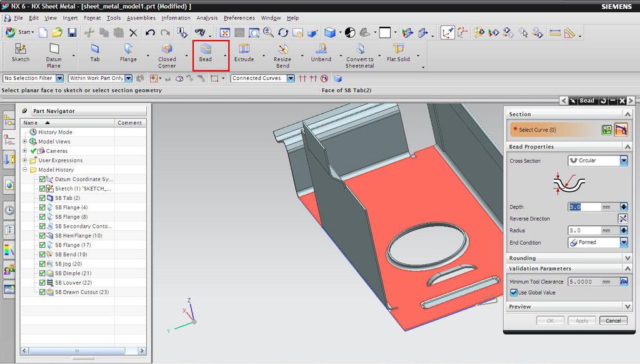Open the Analysis menu

coord(207,18)
